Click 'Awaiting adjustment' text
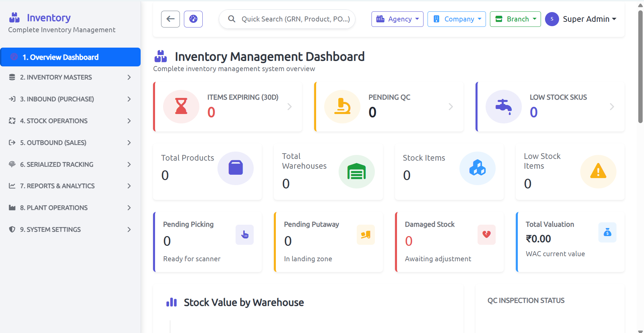 [x=438, y=259]
